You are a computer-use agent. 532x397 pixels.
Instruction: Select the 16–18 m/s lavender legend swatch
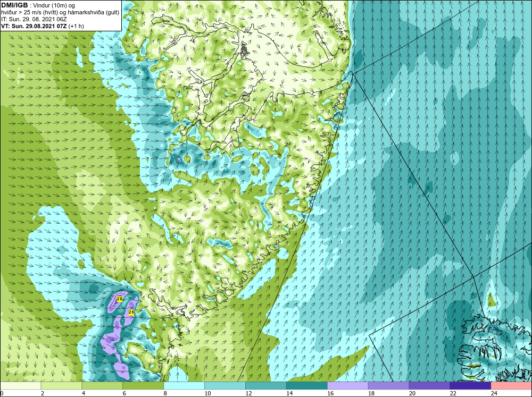347,385
